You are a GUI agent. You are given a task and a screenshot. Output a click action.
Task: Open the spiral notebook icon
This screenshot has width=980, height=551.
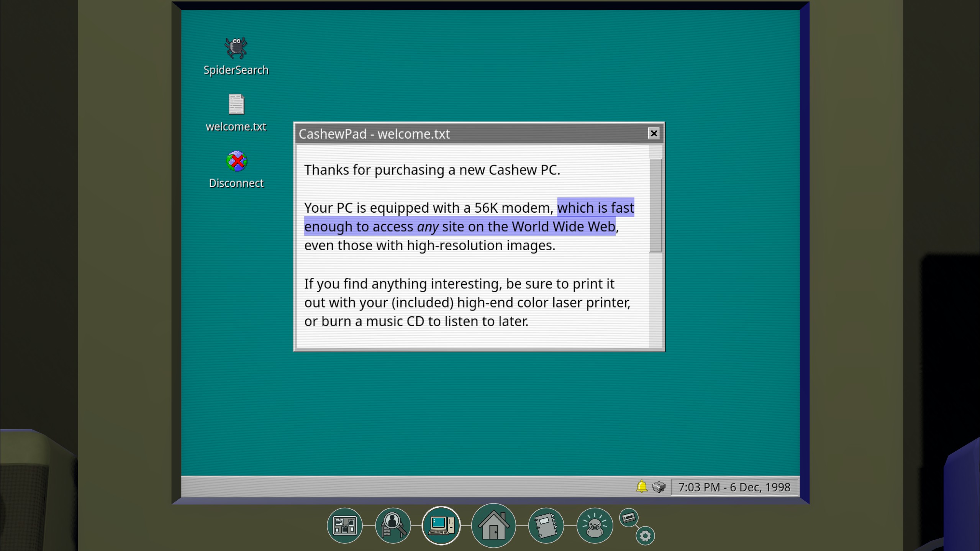pos(546,525)
